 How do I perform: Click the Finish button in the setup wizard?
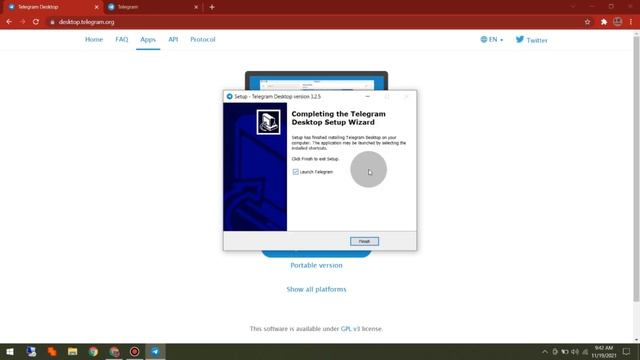[364, 241]
